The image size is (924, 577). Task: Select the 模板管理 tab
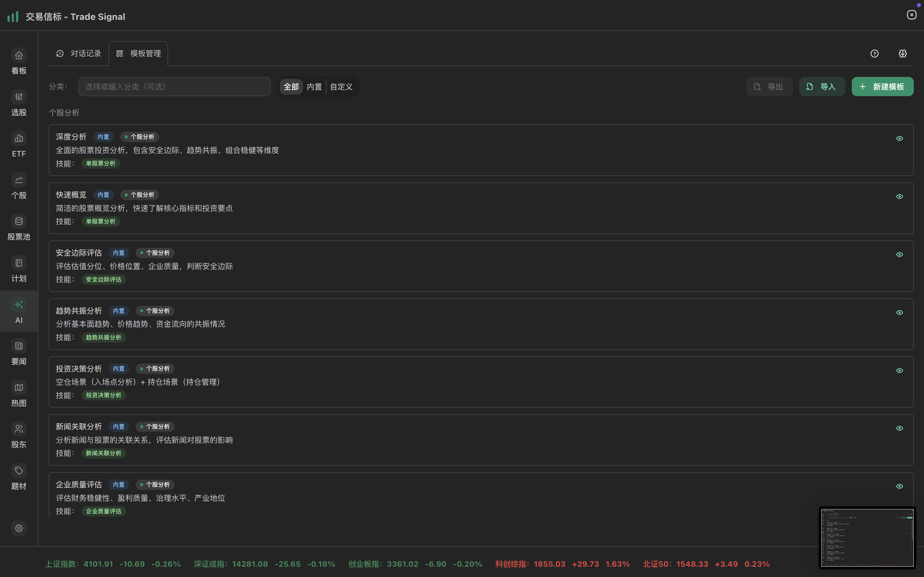tap(138, 54)
